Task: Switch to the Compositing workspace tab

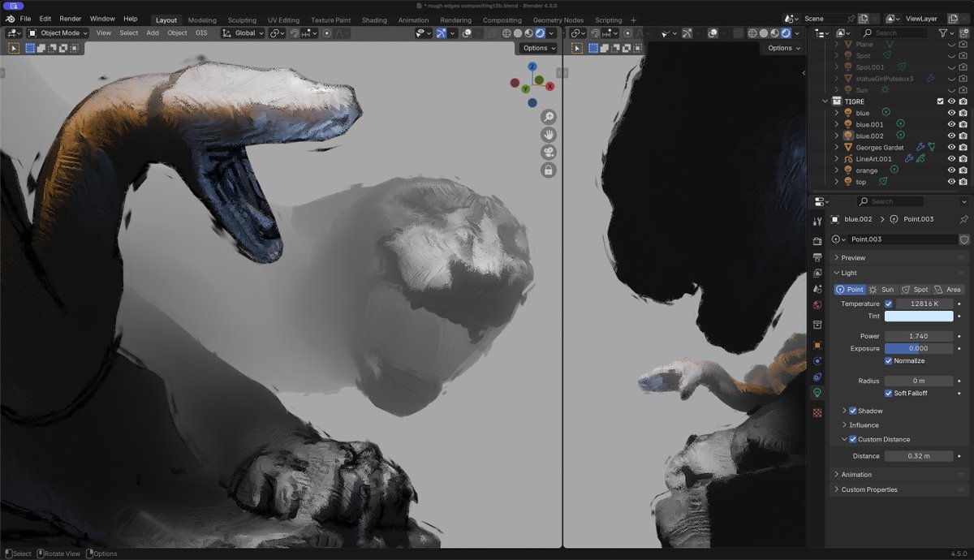Action: (x=502, y=19)
